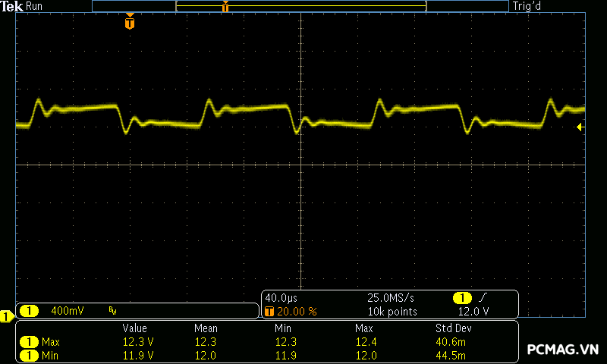This screenshot has width=607, height=364.
Task: Click the waveform record overview bar
Action: pyautogui.click(x=300, y=6)
